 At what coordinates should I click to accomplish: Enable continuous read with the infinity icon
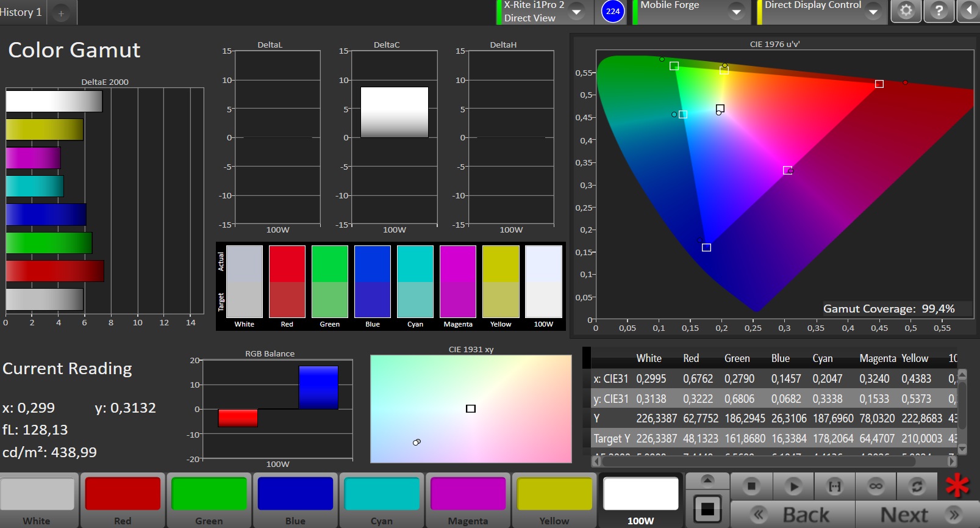point(876,486)
